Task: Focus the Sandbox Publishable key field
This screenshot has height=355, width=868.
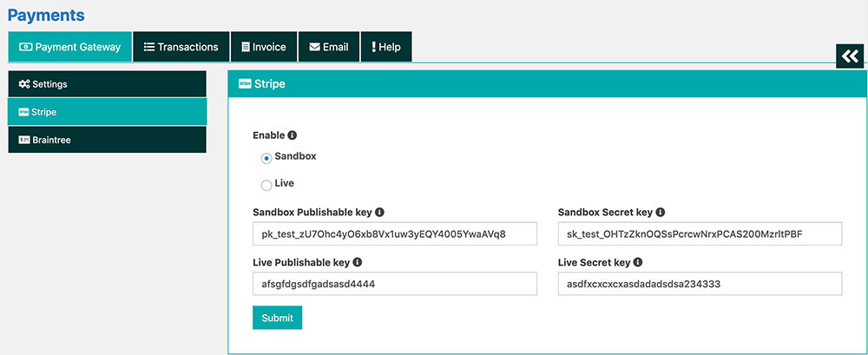Action: coord(395,233)
